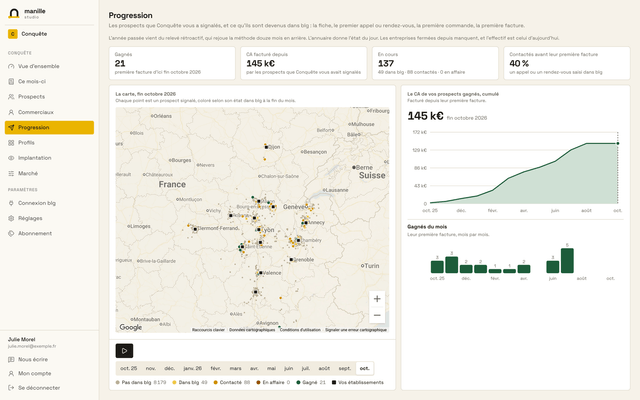Click the Se déconnecter exit icon
The height and width of the screenshot is (400, 640).
click(x=11, y=388)
